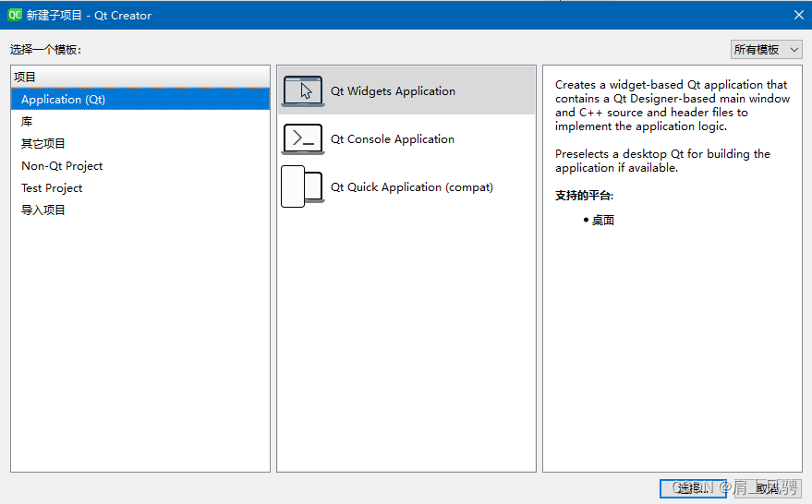Click the 桌面 supported platform entry
The width and height of the screenshot is (812, 504).
tap(603, 221)
